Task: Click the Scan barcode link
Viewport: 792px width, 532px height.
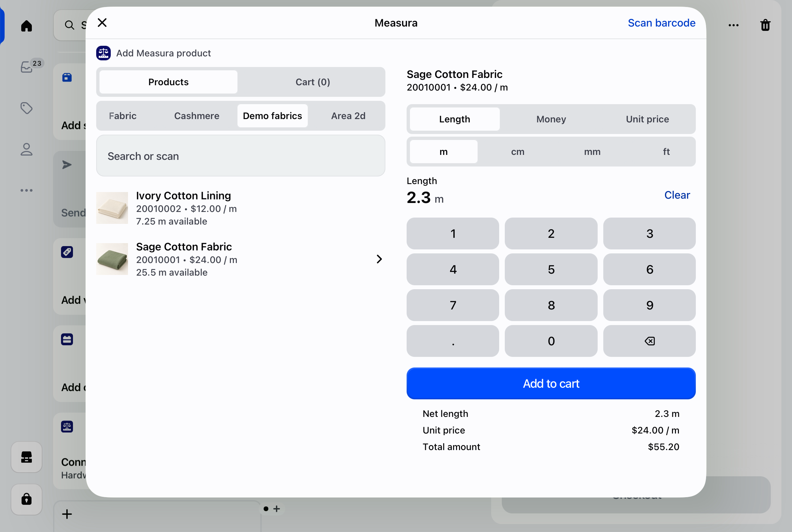Action: click(661, 23)
